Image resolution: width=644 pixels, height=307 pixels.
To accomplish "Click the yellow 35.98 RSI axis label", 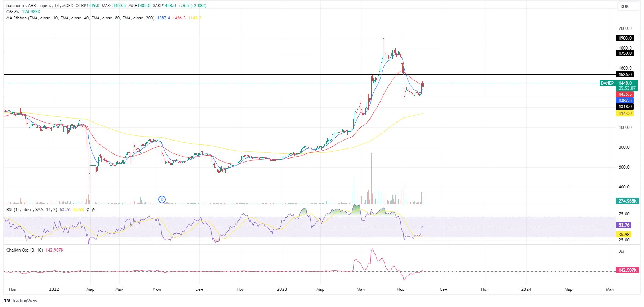I will click(x=624, y=235).
